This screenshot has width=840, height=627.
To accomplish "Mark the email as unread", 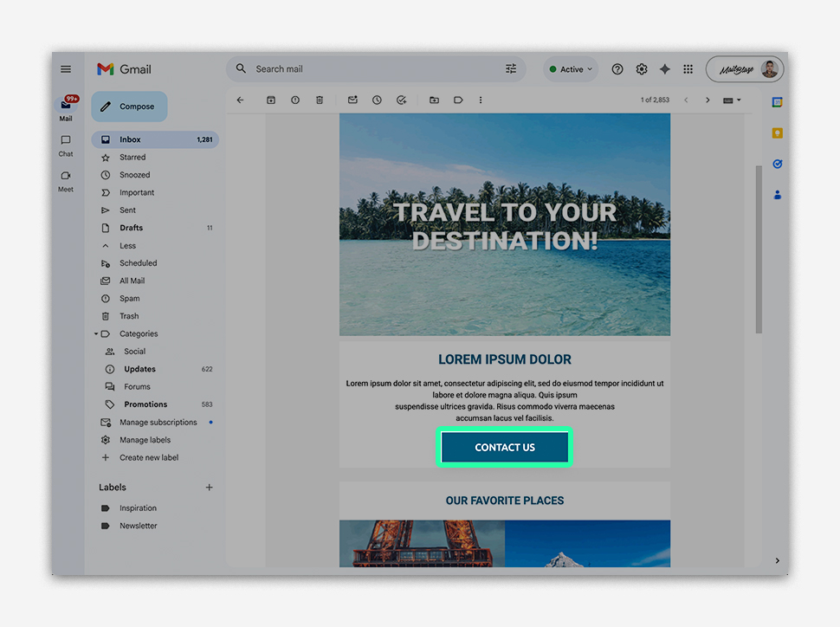I will point(352,100).
